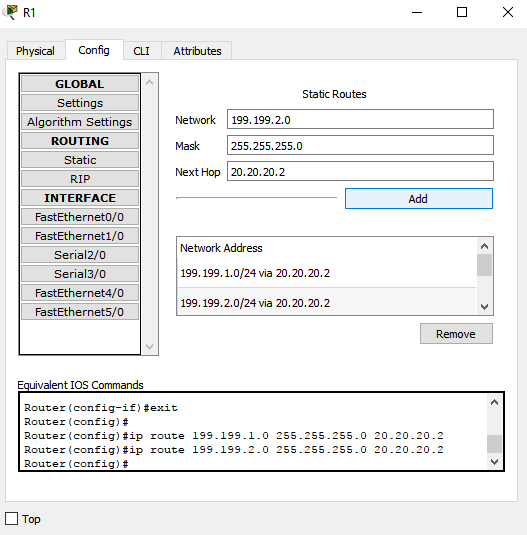
Task: Click the R1 Packet Tracer window icon
Action: point(10,12)
